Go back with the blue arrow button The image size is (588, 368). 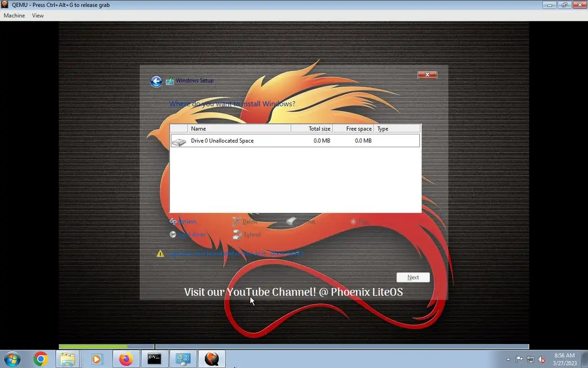tap(156, 81)
